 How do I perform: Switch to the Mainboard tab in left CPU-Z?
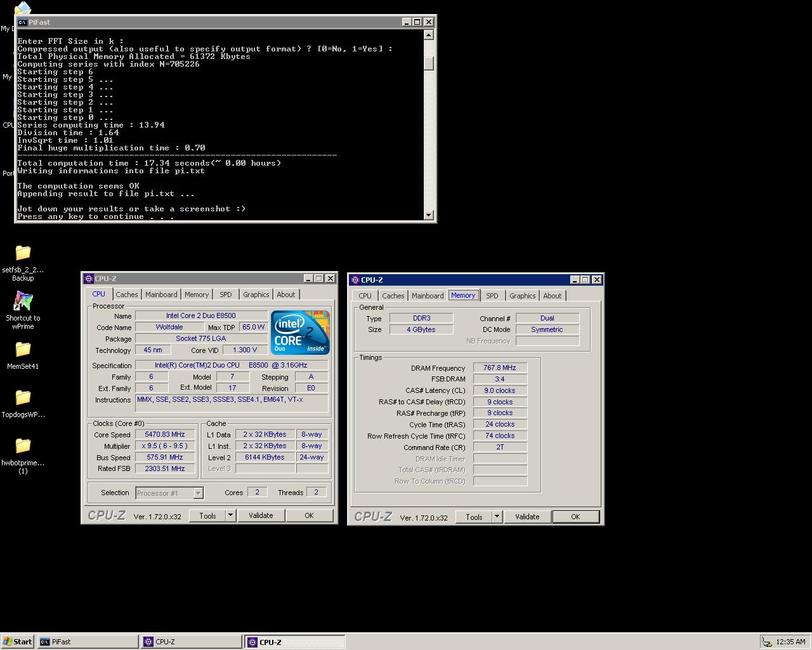pos(161,295)
